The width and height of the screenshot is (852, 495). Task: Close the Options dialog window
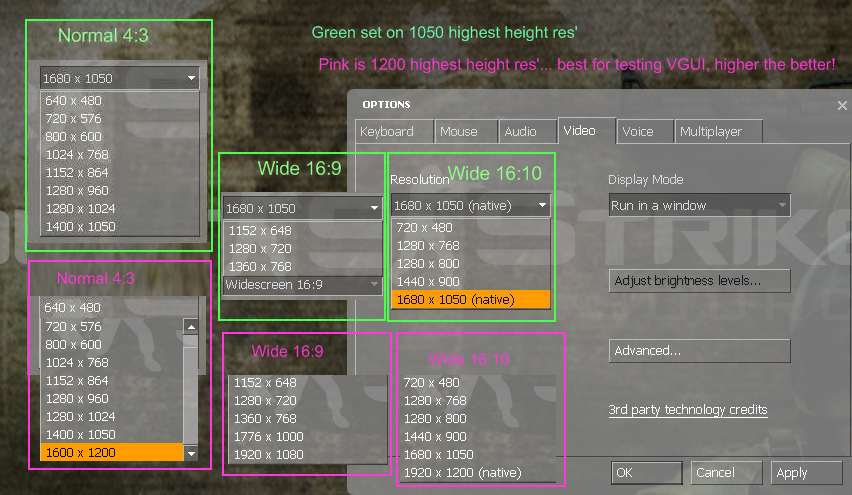pos(841,105)
